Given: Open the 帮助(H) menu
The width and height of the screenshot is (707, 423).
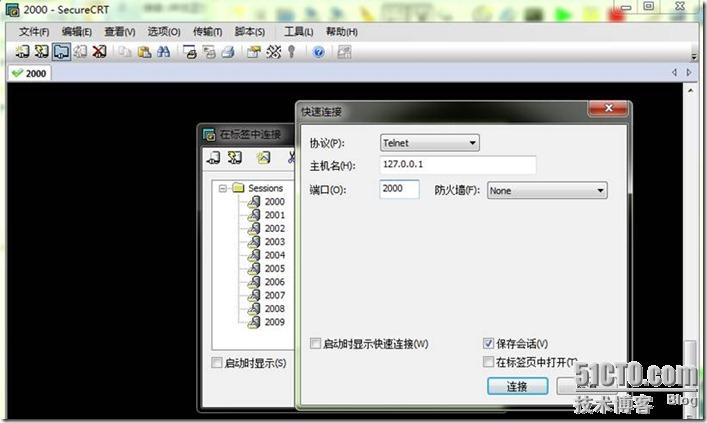Looking at the screenshot, I should [x=342, y=32].
